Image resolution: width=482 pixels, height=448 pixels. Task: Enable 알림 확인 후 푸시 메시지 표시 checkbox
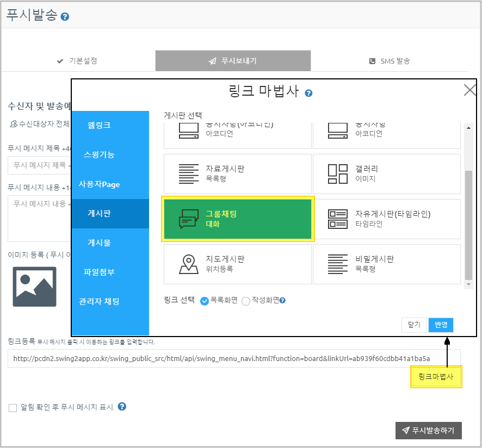click(x=13, y=408)
